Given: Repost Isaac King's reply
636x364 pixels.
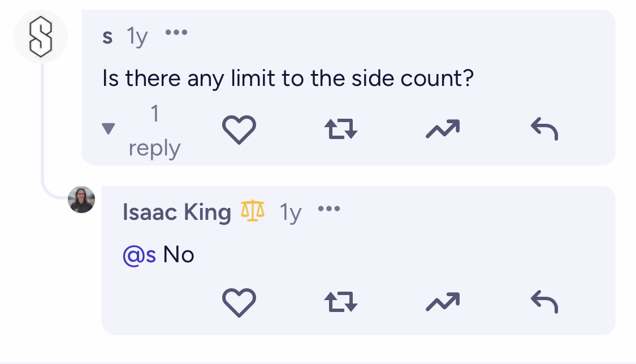Looking at the screenshot, I should 341,302.
